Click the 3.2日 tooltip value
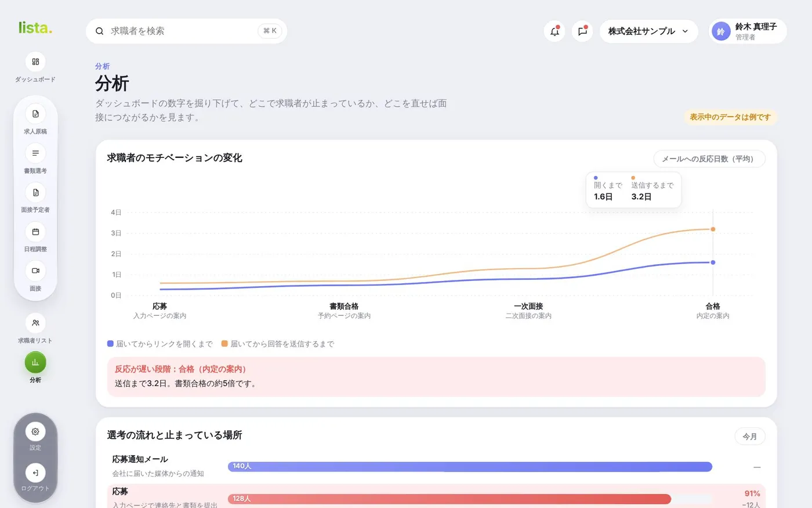 pos(641,197)
